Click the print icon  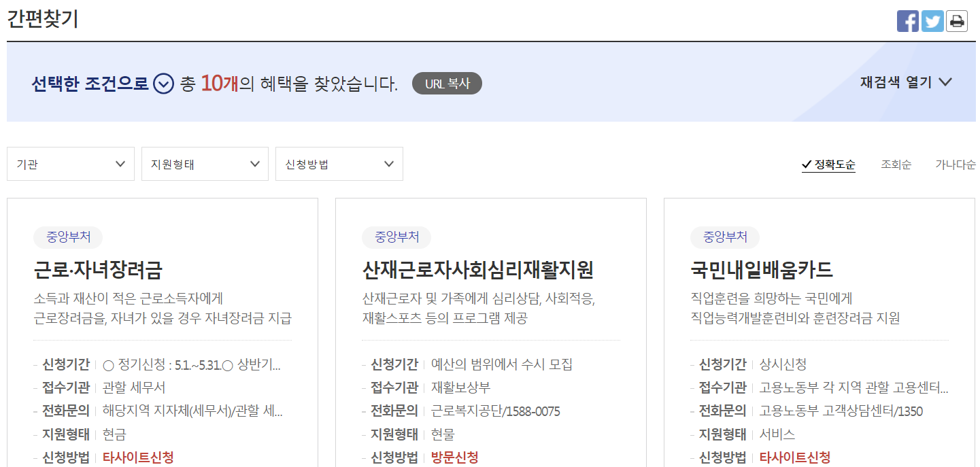tap(957, 20)
